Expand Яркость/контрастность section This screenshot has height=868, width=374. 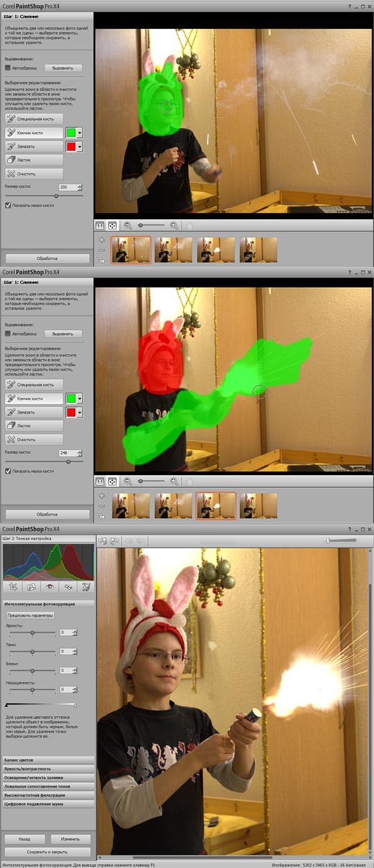pyautogui.click(x=48, y=768)
